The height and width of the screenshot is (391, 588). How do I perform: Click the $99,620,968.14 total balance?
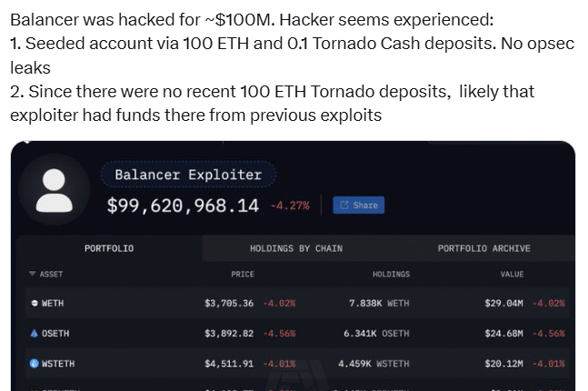[183, 206]
